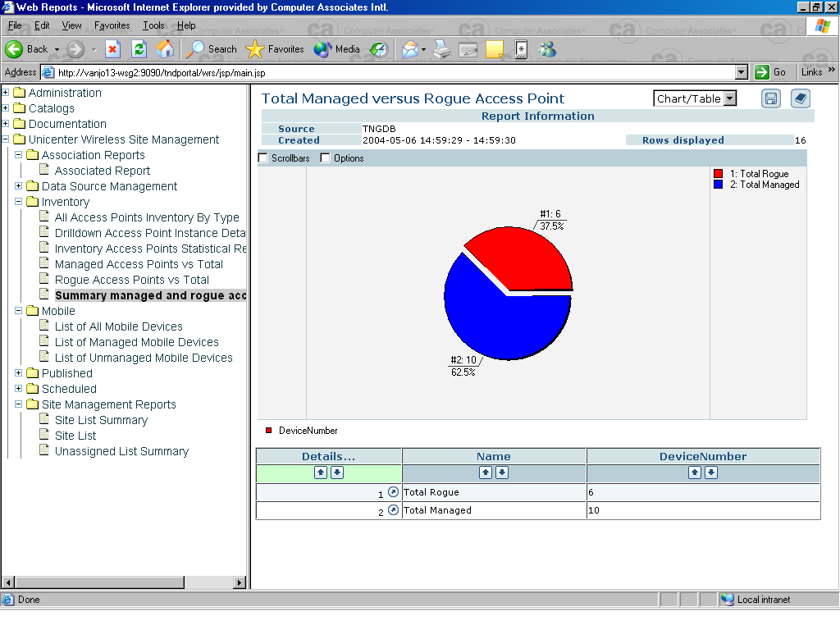Click the Forward arrow icon
The height and width of the screenshot is (630, 840).
coord(75,49)
